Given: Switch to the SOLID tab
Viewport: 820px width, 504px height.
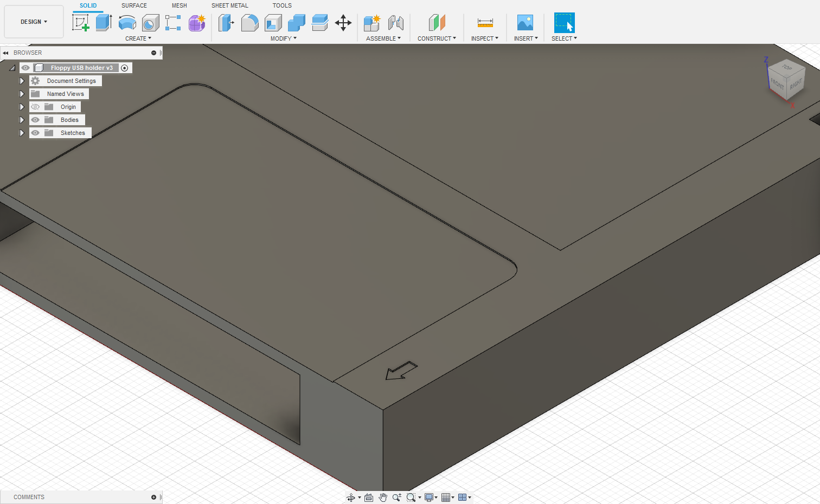Looking at the screenshot, I should click(x=88, y=5).
